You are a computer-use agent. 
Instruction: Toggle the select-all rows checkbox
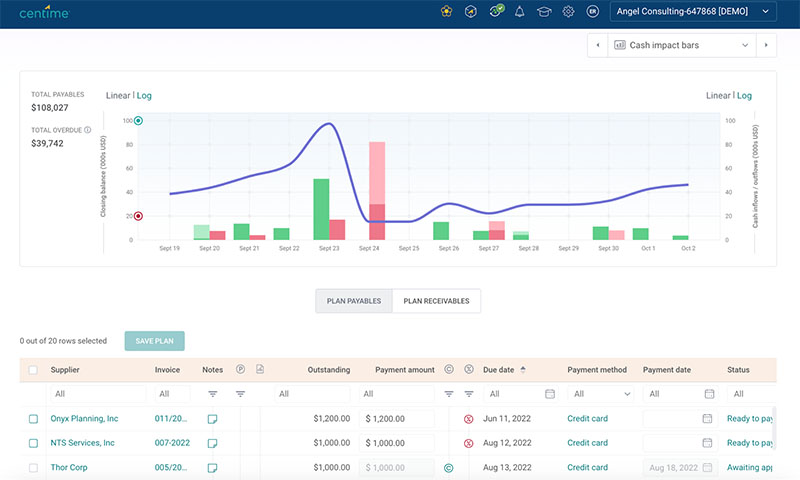click(33, 370)
